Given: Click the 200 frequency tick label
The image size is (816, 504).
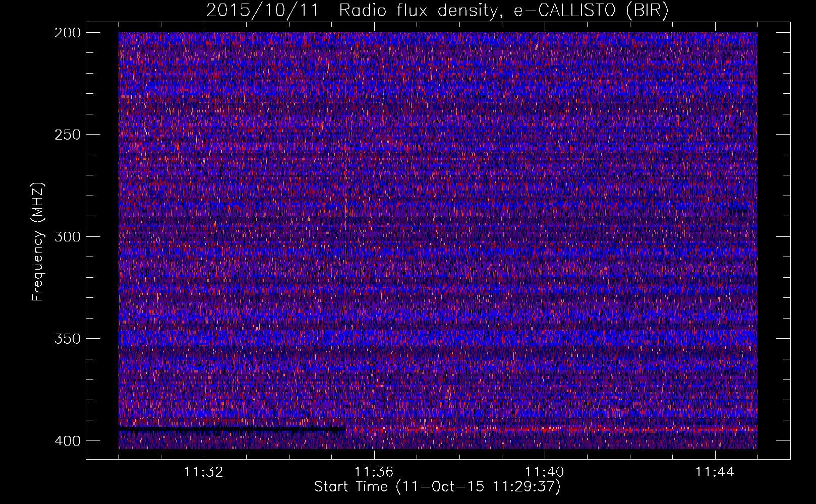Looking at the screenshot, I should [67, 33].
